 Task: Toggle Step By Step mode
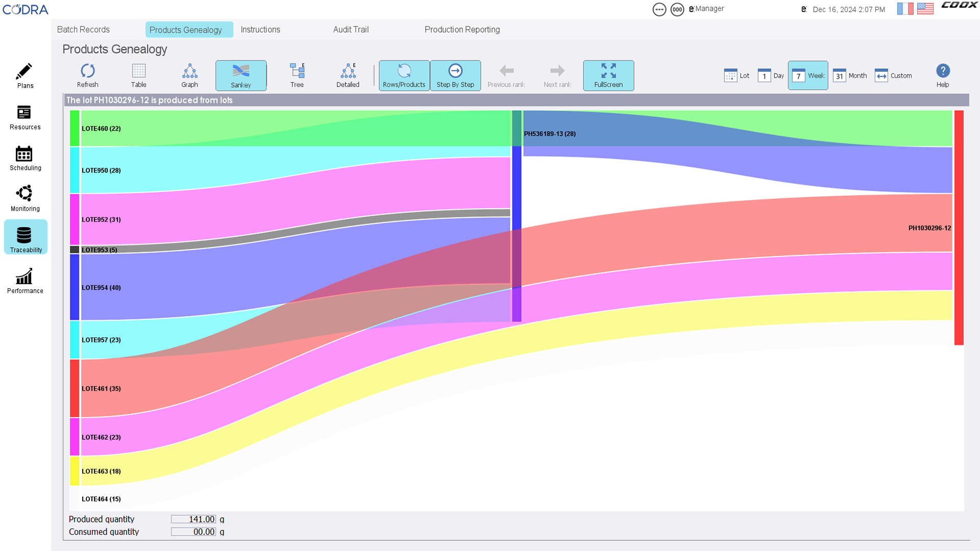tap(455, 76)
